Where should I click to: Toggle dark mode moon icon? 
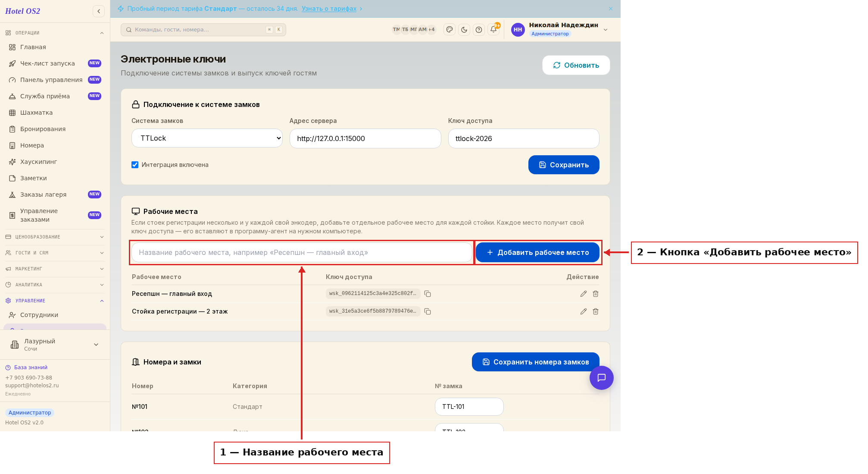pos(464,30)
